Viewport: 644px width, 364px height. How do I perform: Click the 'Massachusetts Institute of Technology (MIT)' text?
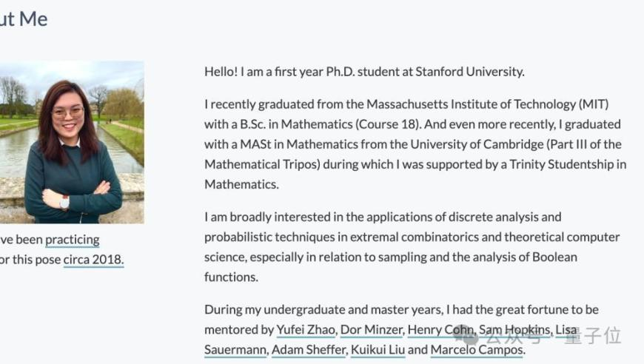pyautogui.click(x=487, y=104)
